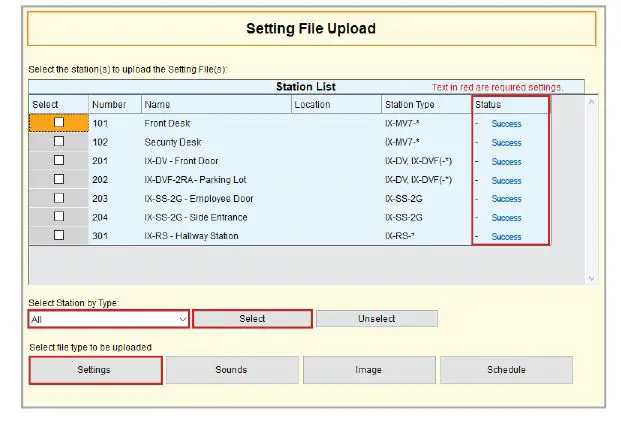
Task: Click the name IX-DVF-2RA - Parking Lot
Action: point(195,180)
